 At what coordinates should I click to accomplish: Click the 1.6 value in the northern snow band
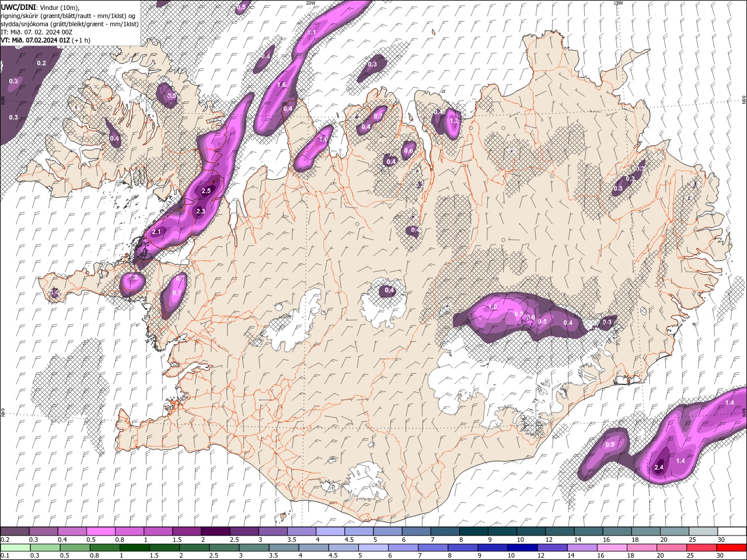[x=281, y=85]
